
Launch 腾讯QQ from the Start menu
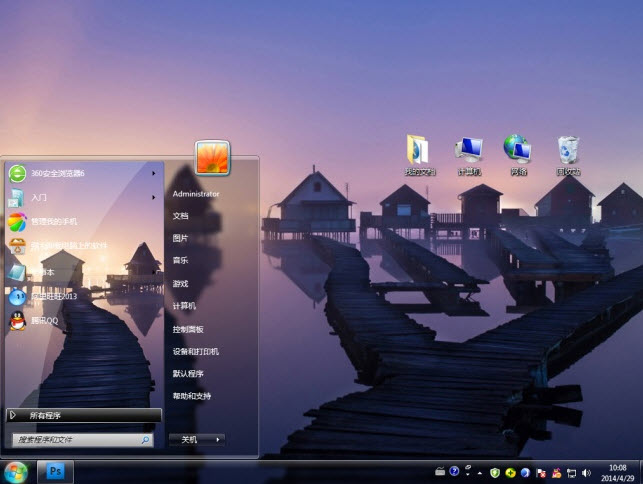(x=47, y=321)
